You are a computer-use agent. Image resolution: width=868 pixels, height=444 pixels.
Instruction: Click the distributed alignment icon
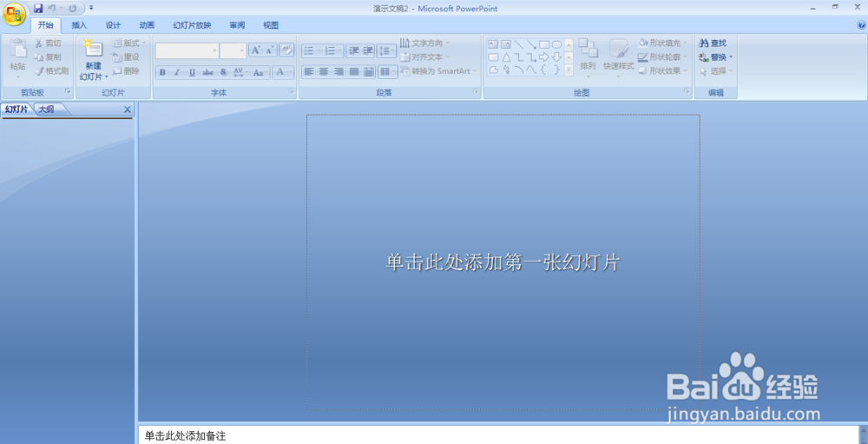369,71
